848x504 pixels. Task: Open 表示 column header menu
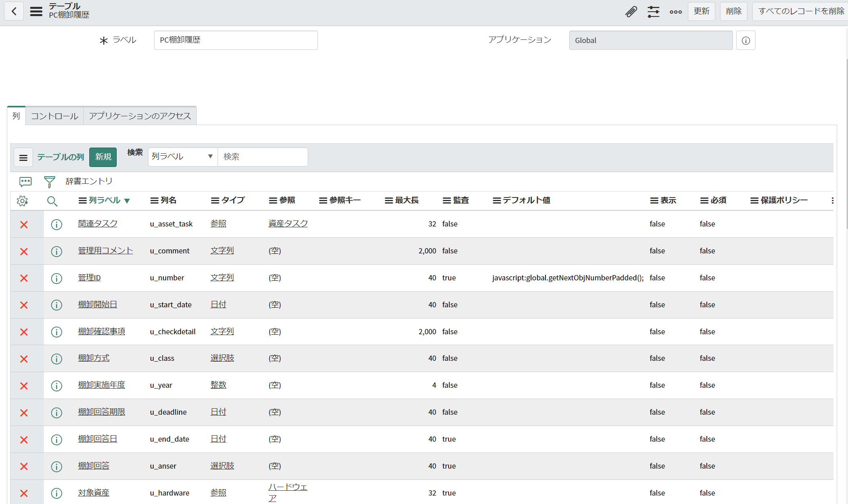[654, 200]
